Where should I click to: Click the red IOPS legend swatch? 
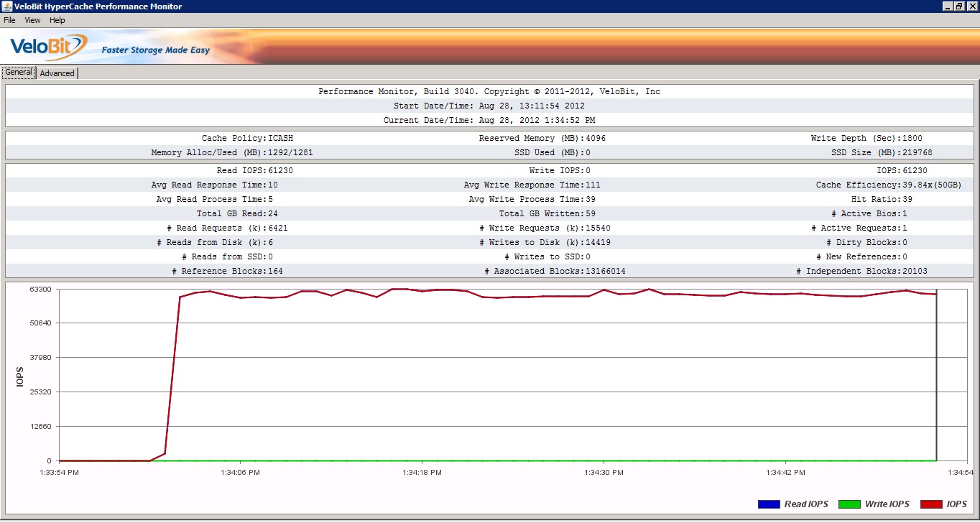(x=931, y=504)
